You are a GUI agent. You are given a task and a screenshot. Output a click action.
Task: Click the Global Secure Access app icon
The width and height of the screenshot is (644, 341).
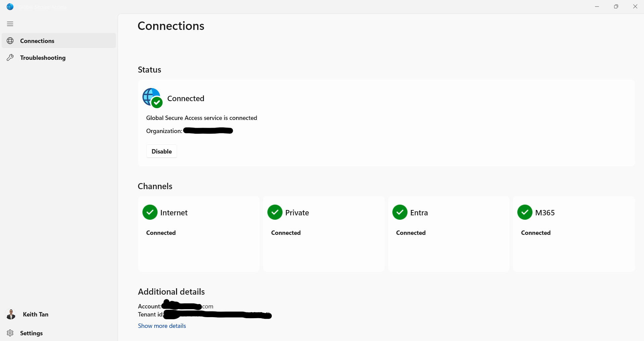pos(10,7)
